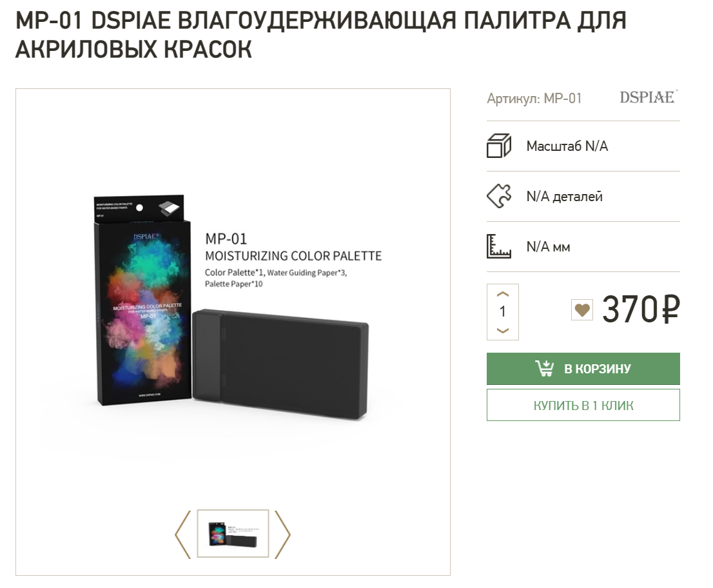Open the DSPIAE brand logo link

click(x=649, y=97)
